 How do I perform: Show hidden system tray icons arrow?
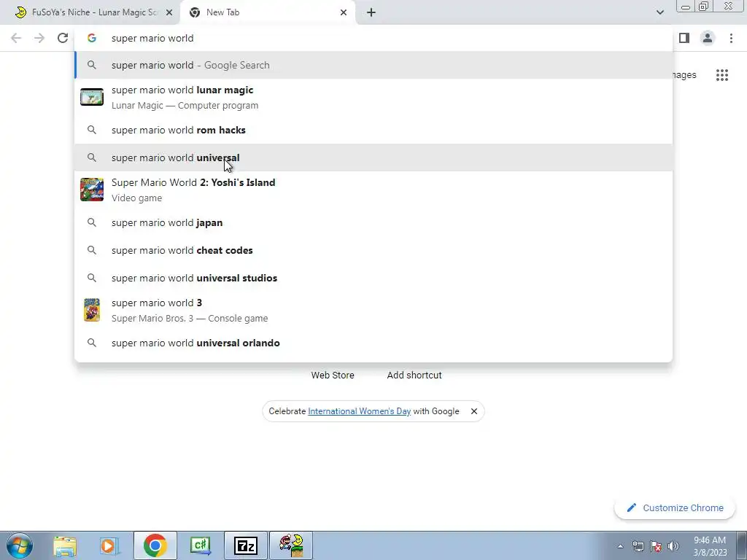(x=620, y=546)
